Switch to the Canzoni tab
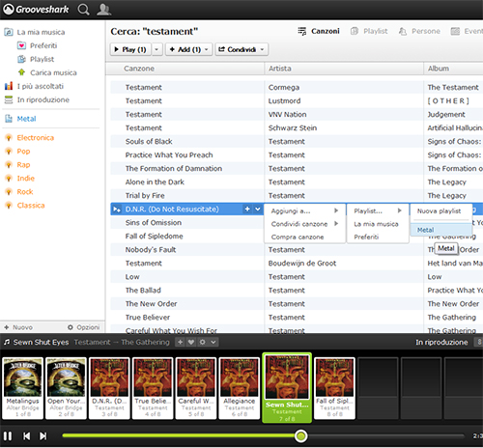The image size is (483, 448). 319,31
